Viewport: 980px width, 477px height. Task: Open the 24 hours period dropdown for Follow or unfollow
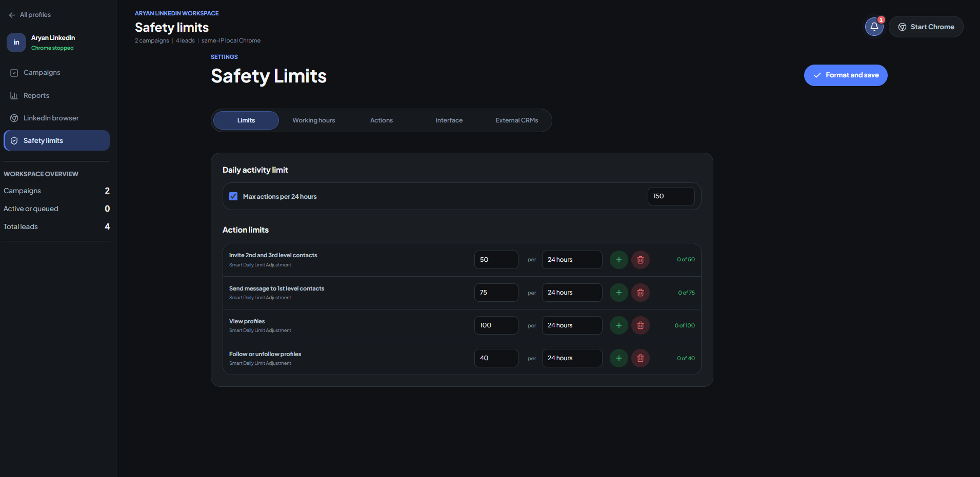pos(572,358)
